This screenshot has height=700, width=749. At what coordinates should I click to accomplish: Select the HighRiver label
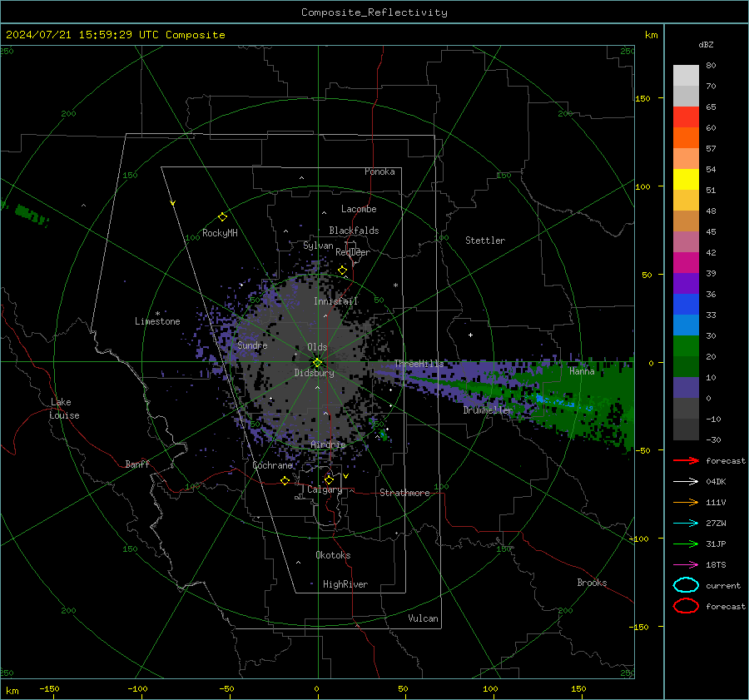(x=345, y=584)
